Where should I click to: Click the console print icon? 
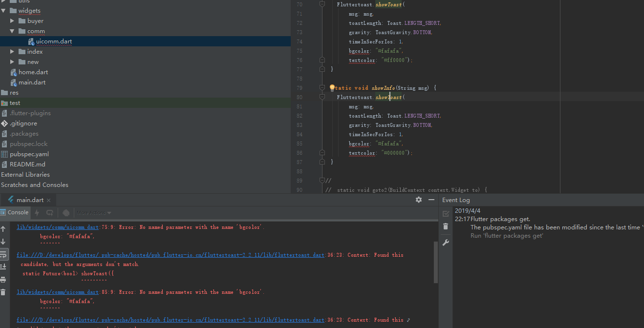(3, 280)
